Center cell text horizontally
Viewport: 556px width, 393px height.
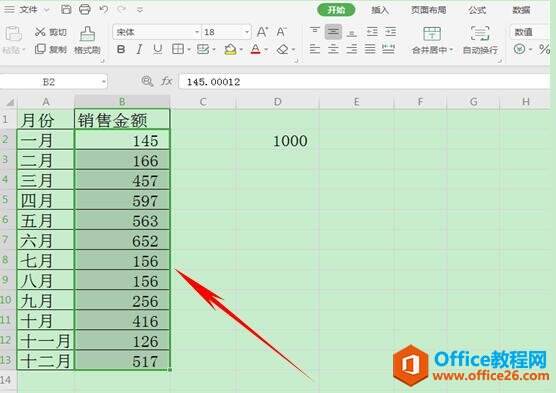coord(333,49)
